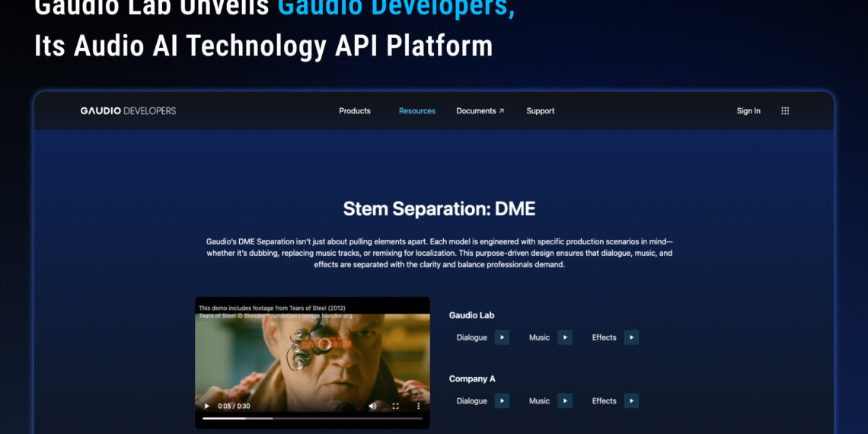Mute the video volume icon
The width and height of the screenshot is (868, 434).
372,406
